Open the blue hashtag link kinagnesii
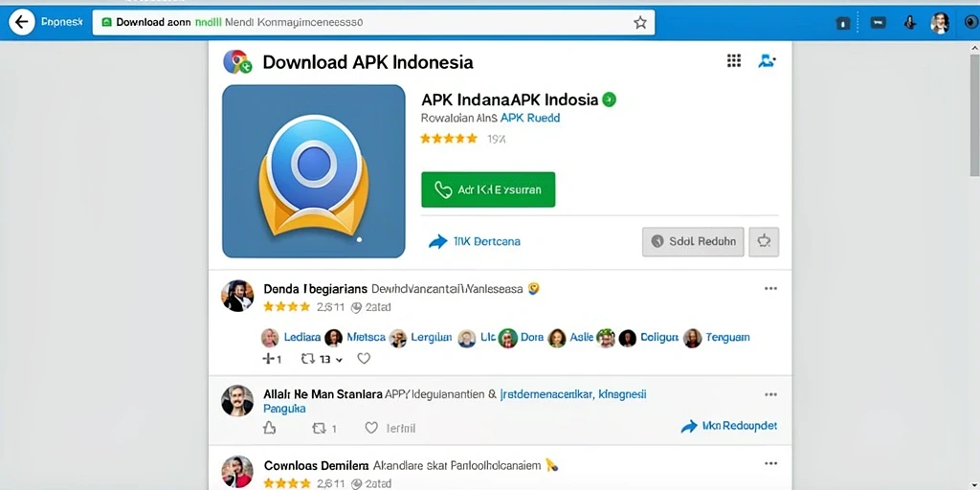 pyautogui.click(x=622, y=394)
